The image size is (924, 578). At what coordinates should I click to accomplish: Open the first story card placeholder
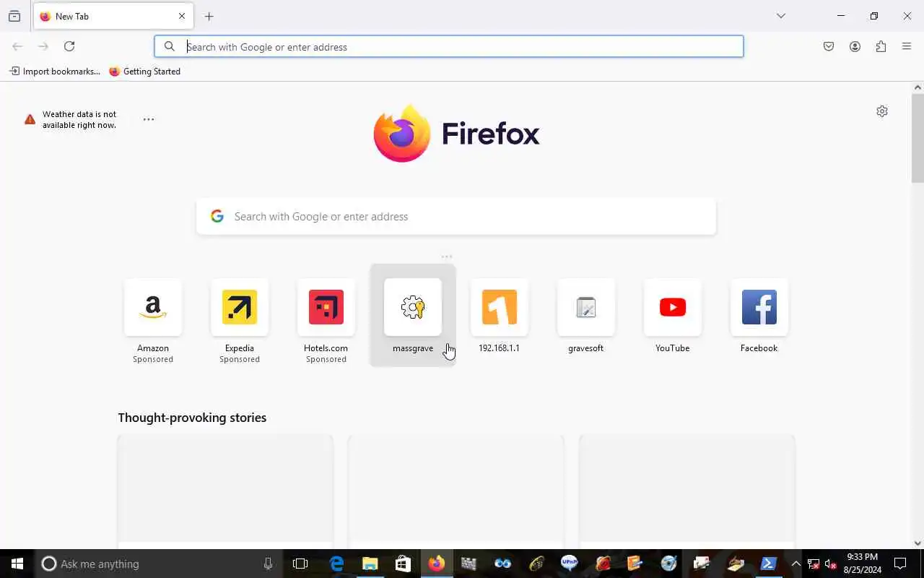tap(225, 491)
